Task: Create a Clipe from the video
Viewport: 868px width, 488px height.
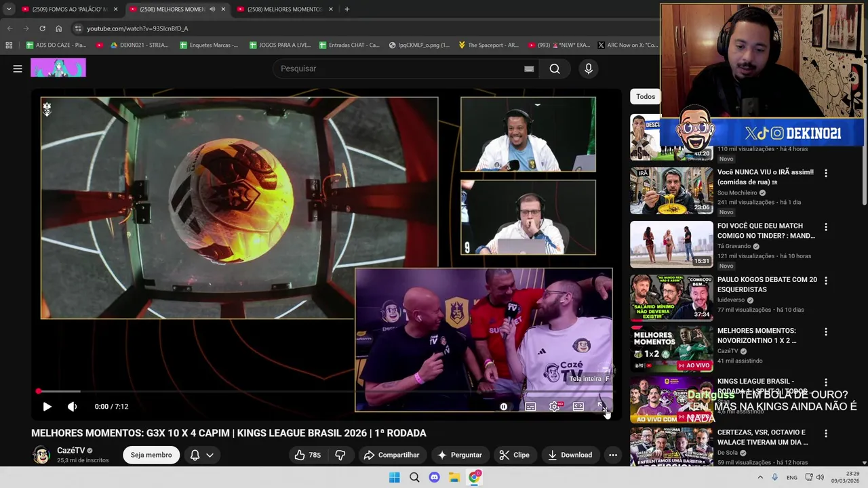Action: [x=514, y=455]
